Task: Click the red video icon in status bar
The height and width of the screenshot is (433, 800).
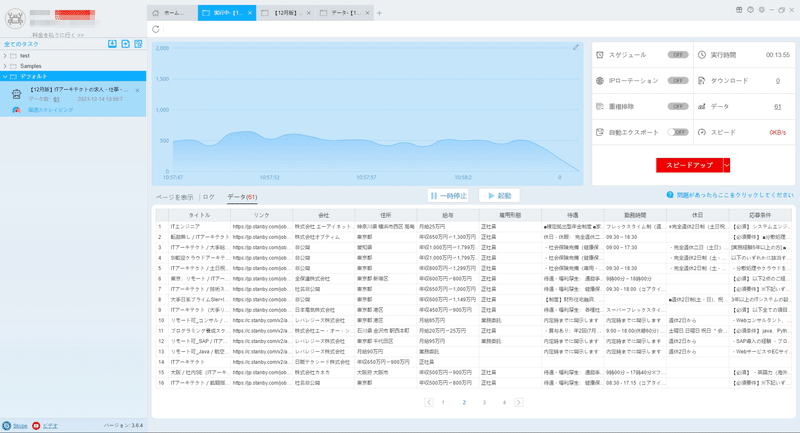Action: pyautogui.click(x=36, y=425)
